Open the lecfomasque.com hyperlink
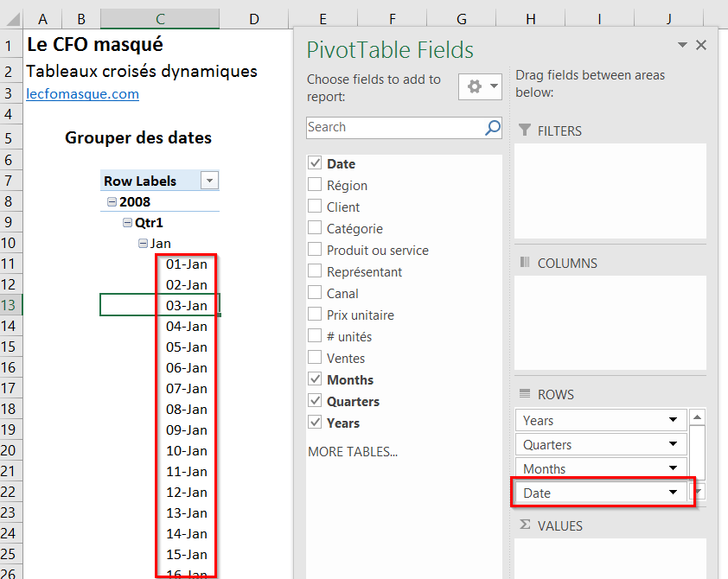 coord(82,94)
